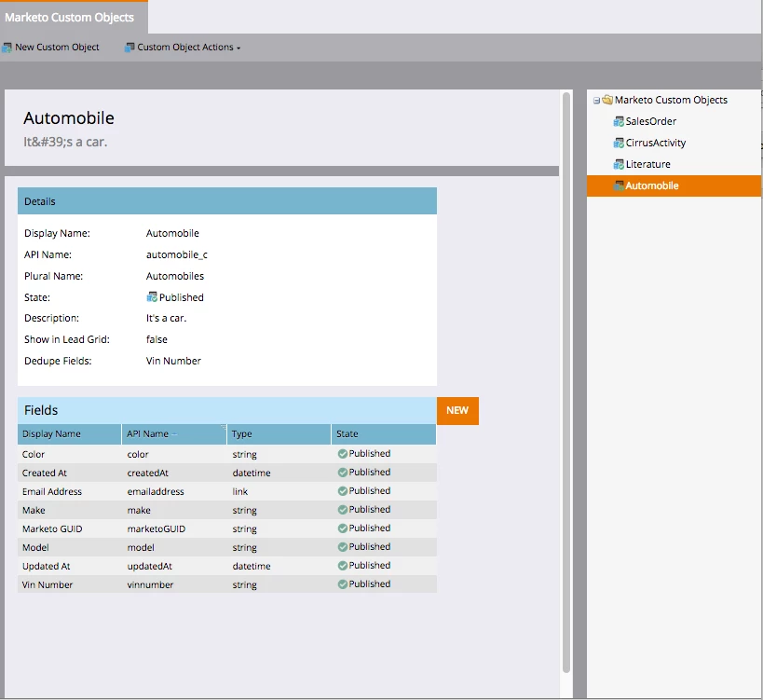Click the Marketo Custom Objects folder icon

click(x=607, y=100)
